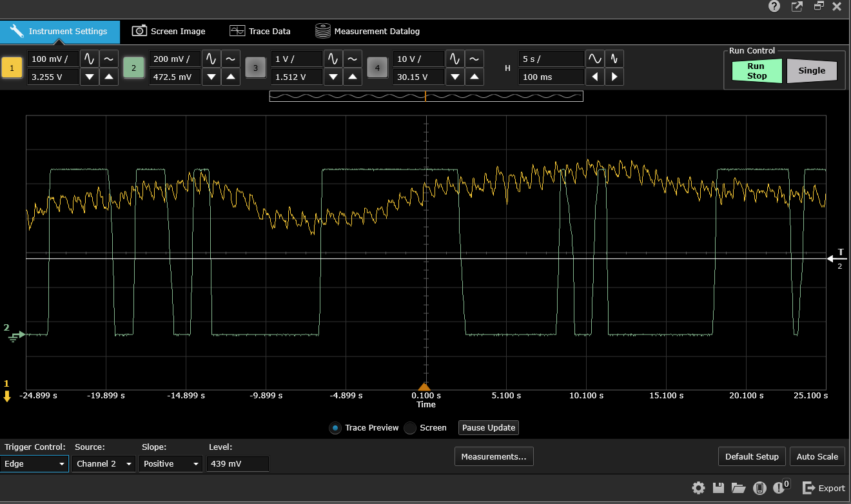Move channel 3 offset down arrow
The image size is (851, 504).
[x=333, y=77]
